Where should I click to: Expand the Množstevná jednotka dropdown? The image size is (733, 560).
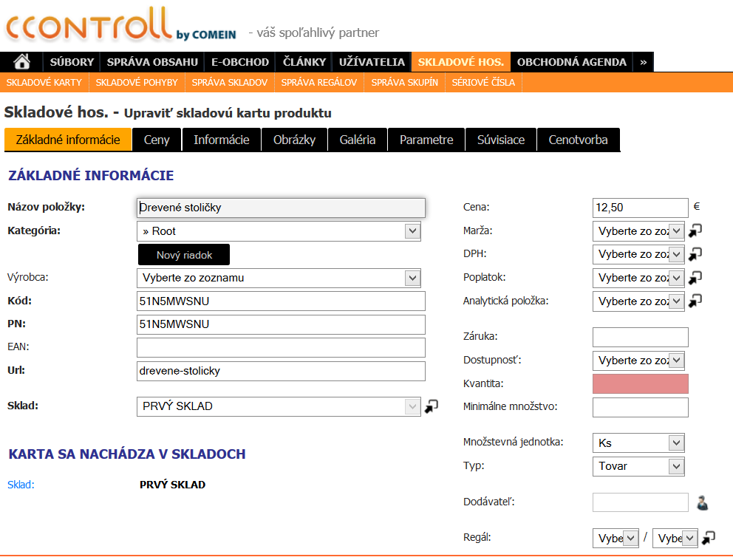pos(638,443)
